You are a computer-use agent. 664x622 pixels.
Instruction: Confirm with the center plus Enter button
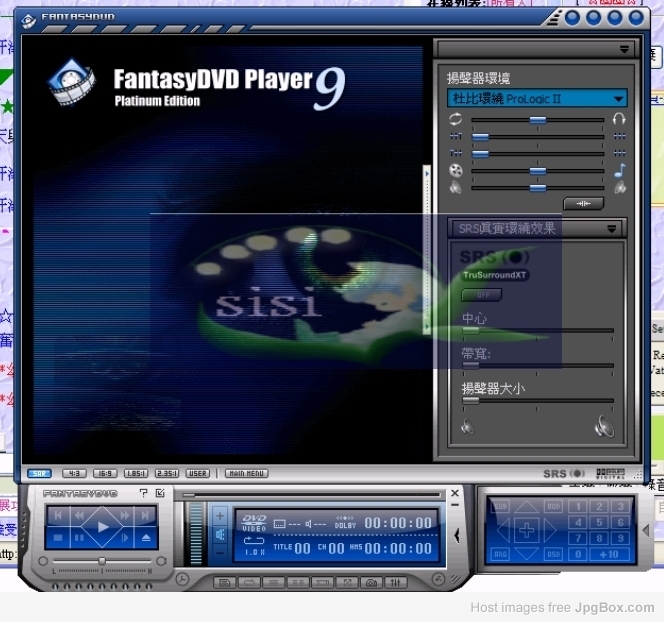click(x=526, y=530)
